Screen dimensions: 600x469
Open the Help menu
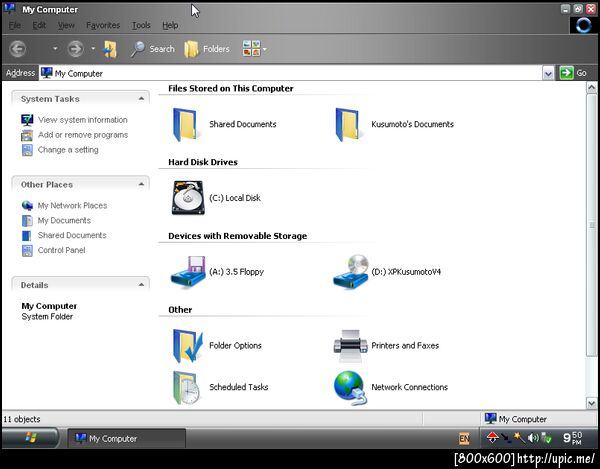coord(170,25)
